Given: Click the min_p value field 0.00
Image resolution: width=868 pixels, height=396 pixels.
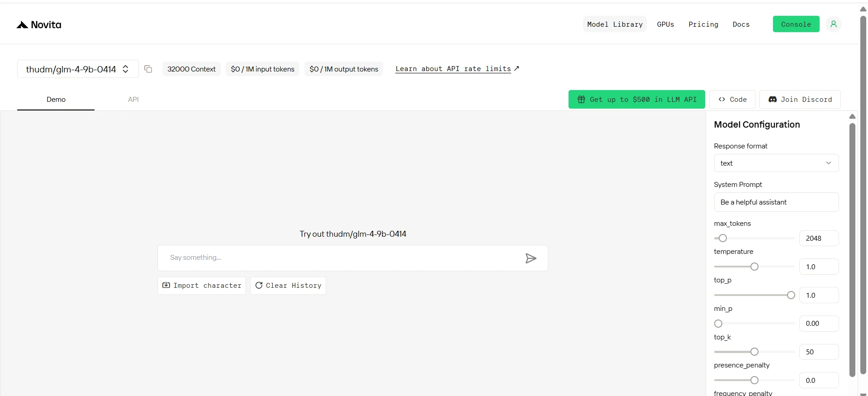Looking at the screenshot, I should (819, 324).
